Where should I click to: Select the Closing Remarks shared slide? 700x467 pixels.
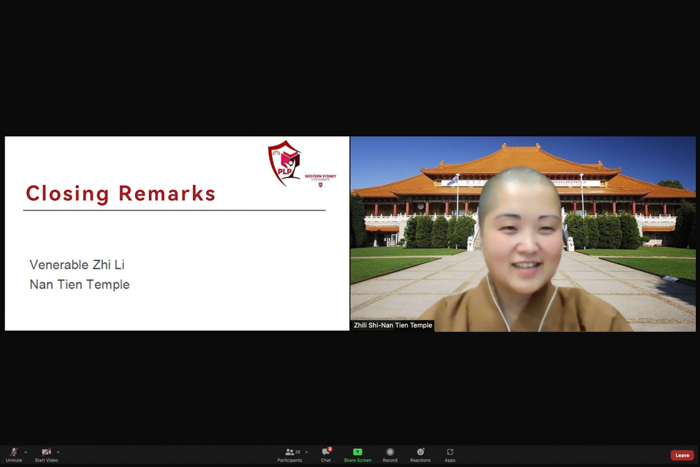[177, 234]
